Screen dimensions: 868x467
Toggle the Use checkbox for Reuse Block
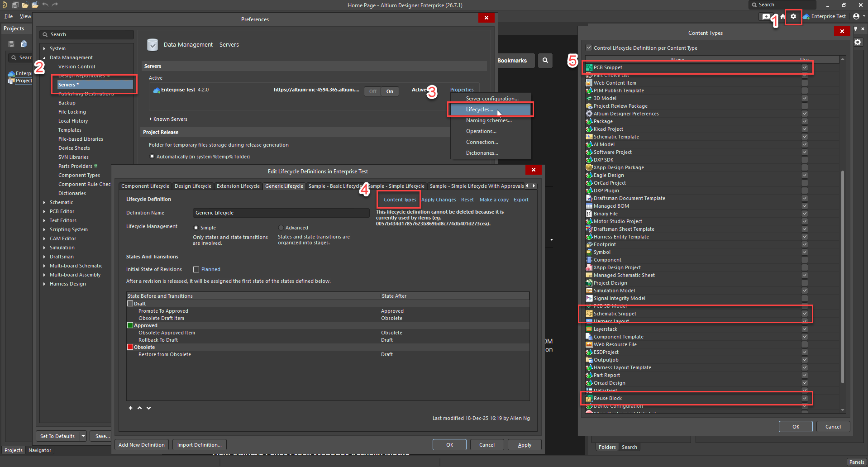805,398
